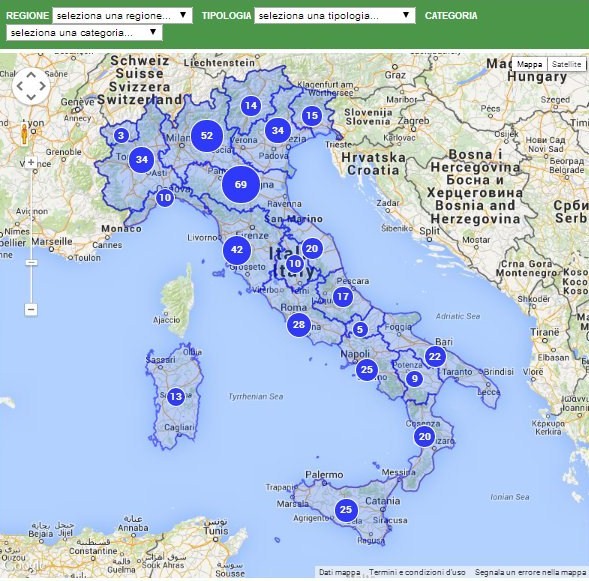
Task: Click the Monaco label
Action: [121, 229]
